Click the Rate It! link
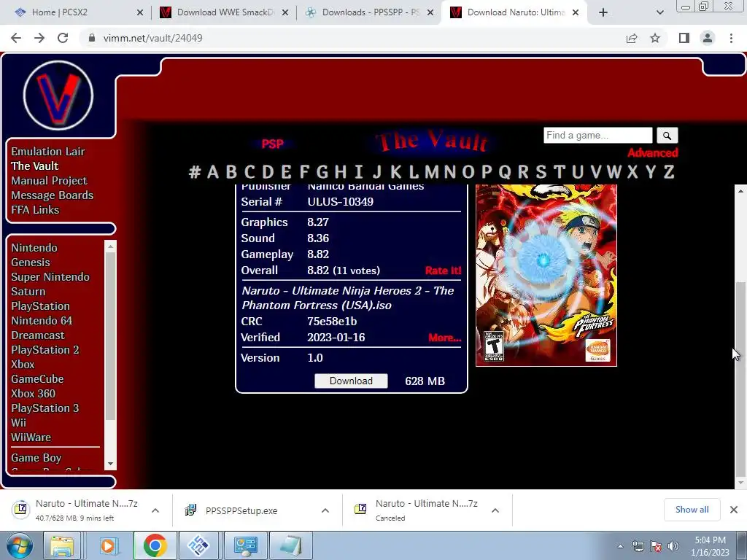Viewport: 747px width, 560px height. click(443, 271)
